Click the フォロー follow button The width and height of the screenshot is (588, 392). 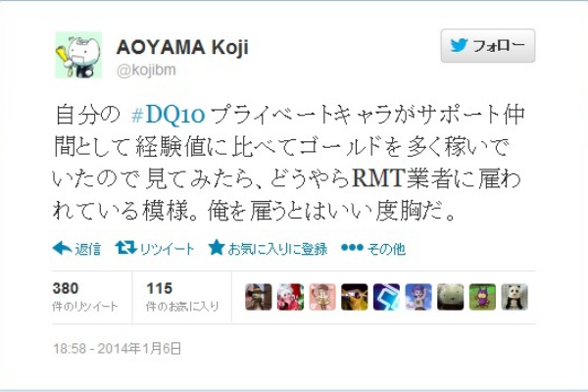click(x=487, y=46)
